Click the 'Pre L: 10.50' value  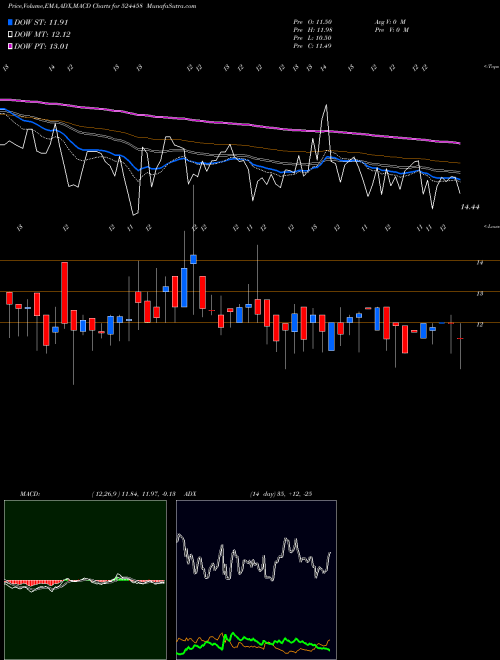click(x=312, y=38)
